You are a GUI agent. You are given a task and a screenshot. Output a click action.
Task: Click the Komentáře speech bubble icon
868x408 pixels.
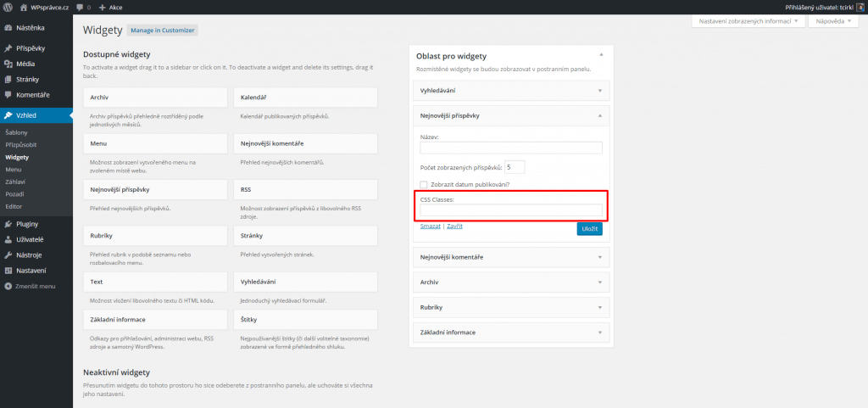click(x=8, y=95)
